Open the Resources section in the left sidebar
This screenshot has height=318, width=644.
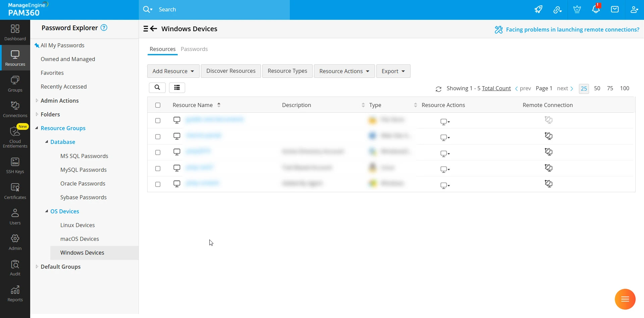click(x=15, y=58)
